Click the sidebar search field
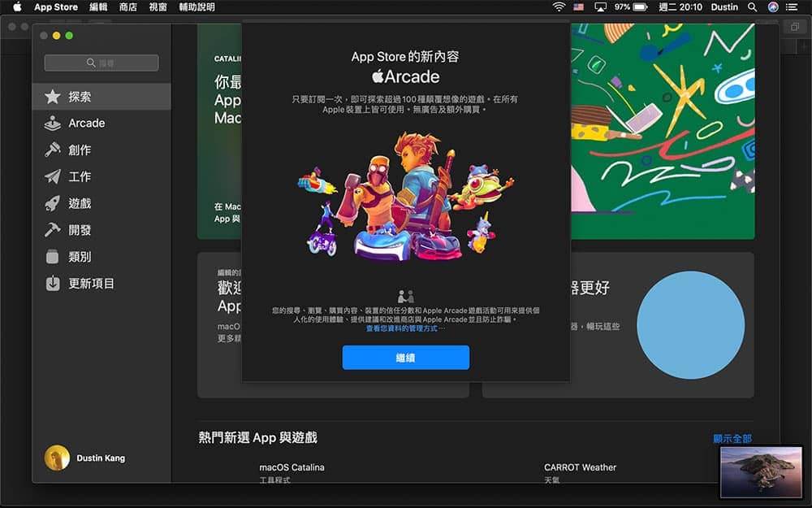This screenshot has height=508, width=812. coord(101,63)
